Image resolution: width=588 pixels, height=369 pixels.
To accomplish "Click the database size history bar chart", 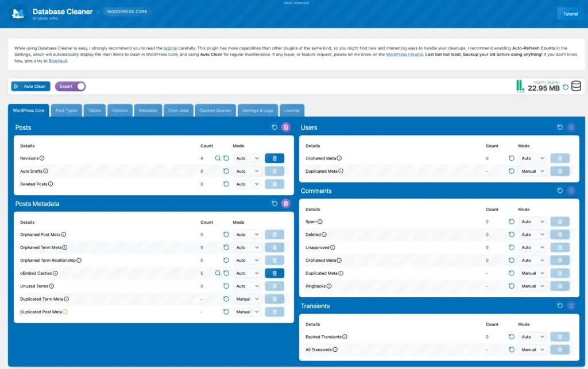I will click(520, 87).
